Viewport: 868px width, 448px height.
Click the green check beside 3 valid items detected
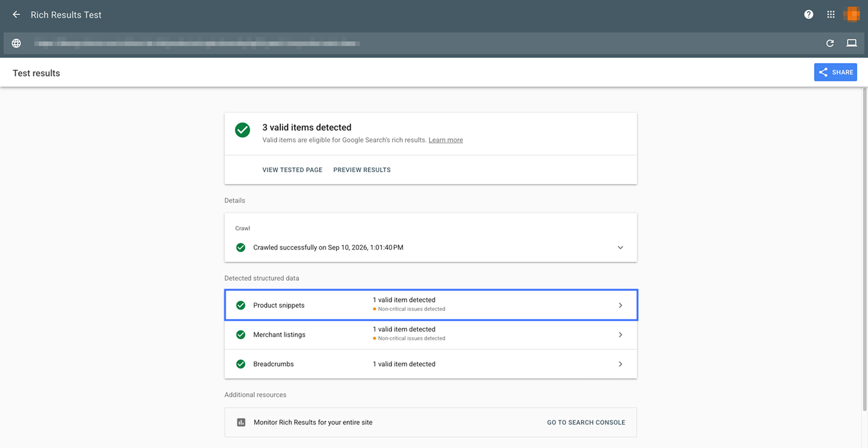tap(243, 130)
